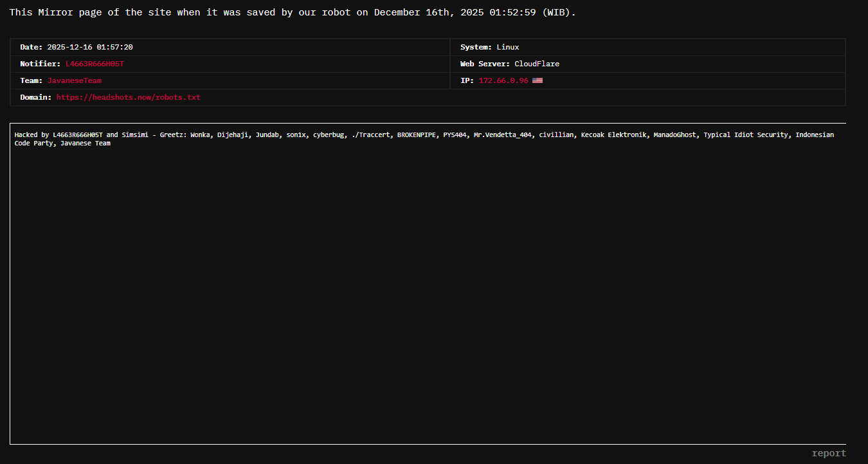Click the 'Notifier:' label
Viewport: 868px width, 464px height.
click(40, 64)
